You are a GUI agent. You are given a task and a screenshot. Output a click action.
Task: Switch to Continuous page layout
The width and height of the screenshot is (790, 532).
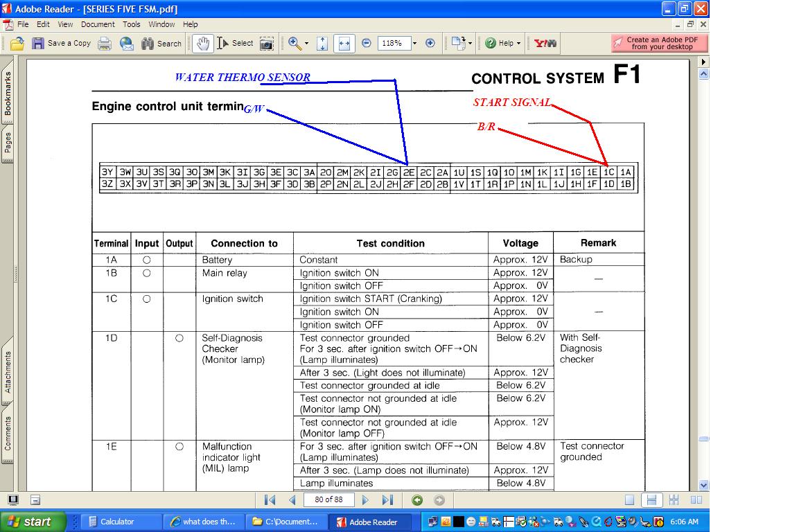[x=651, y=500]
